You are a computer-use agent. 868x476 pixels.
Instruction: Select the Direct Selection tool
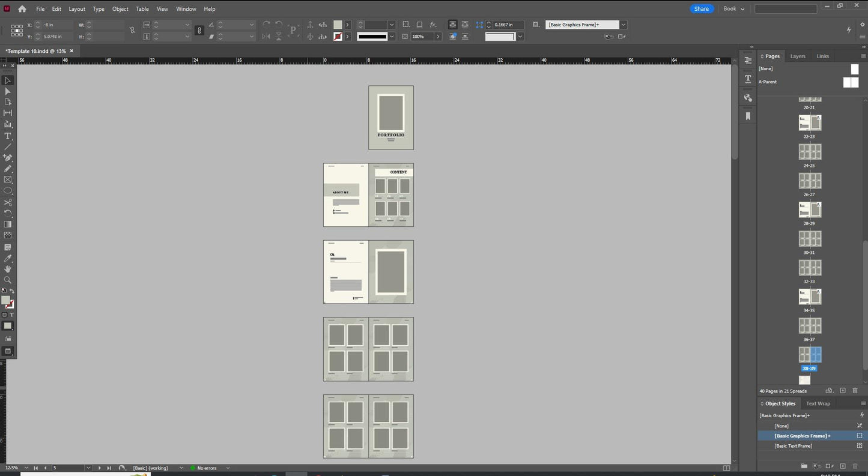tap(8, 91)
